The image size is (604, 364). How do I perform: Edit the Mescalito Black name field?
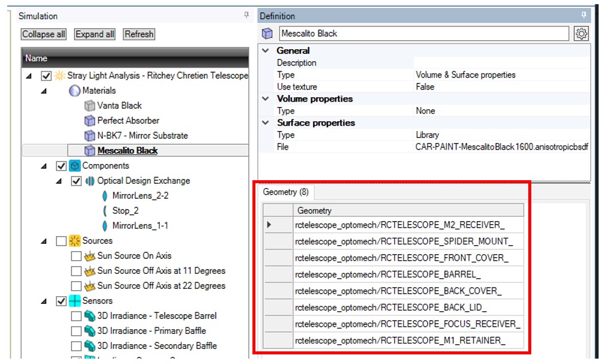[x=424, y=34]
